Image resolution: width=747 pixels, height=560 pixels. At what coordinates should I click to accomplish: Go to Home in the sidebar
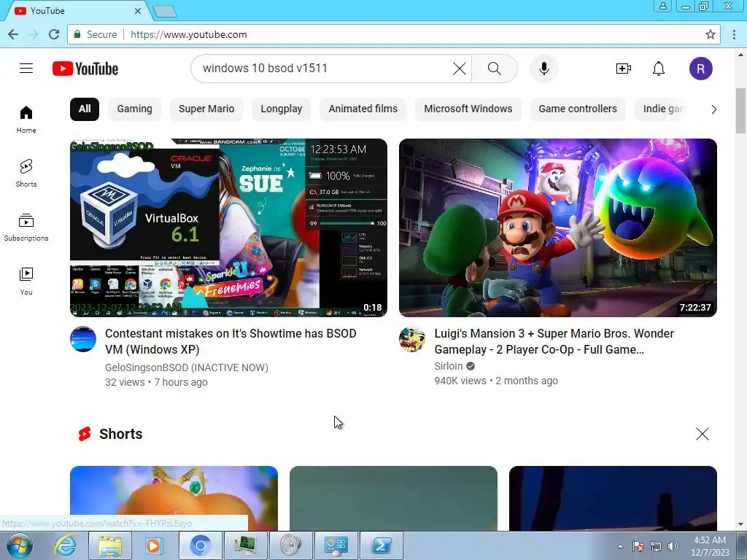click(x=26, y=119)
